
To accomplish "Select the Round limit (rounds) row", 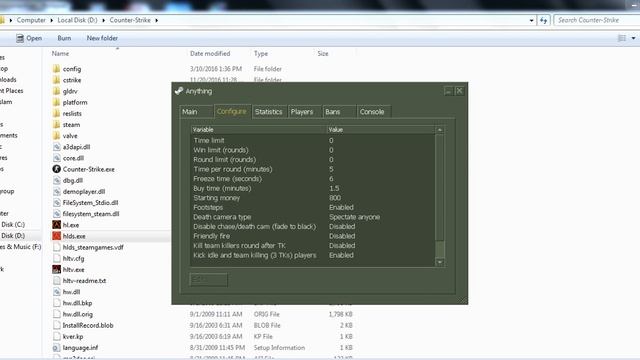I will tap(313, 160).
